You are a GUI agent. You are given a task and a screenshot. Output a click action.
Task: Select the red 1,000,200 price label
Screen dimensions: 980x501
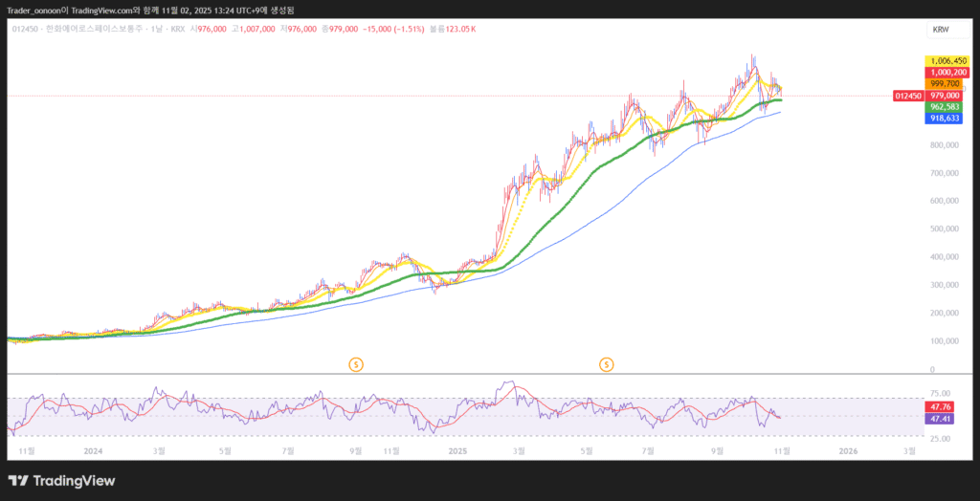pos(947,73)
